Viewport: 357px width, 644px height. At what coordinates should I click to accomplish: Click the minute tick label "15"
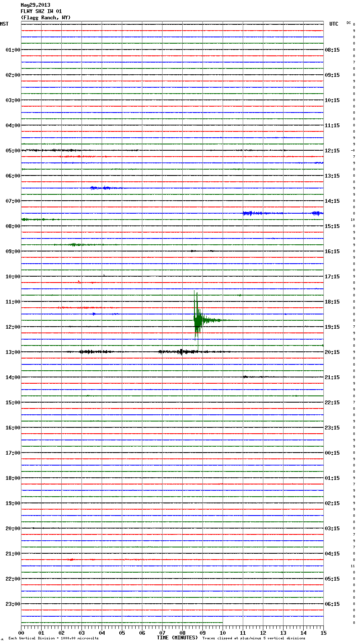pos(323,633)
